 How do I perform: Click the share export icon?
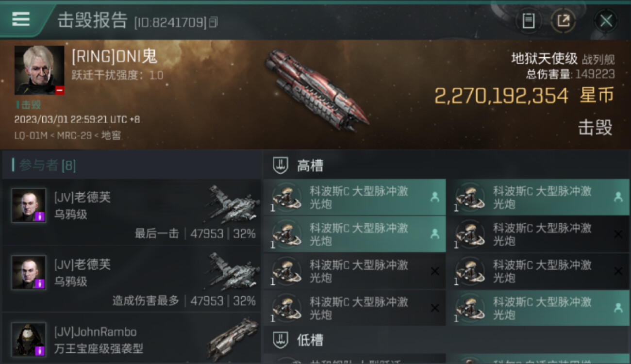click(x=563, y=21)
